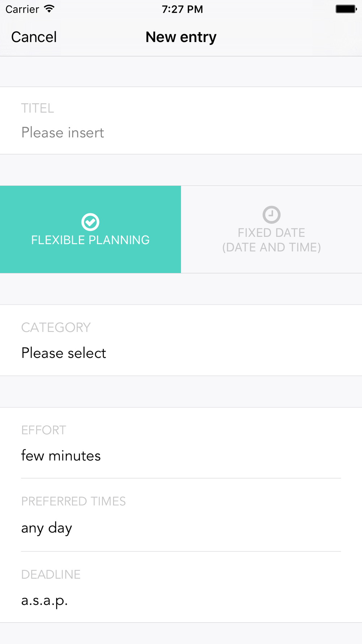Click the CATEGORY field label
This screenshot has width=362, height=644.
pyautogui.click(x=56, y=327)
